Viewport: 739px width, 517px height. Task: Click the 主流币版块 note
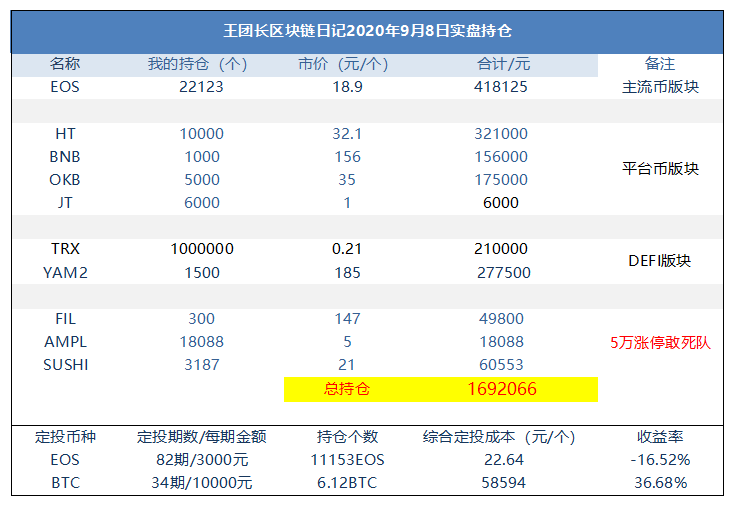pos(660,87)
